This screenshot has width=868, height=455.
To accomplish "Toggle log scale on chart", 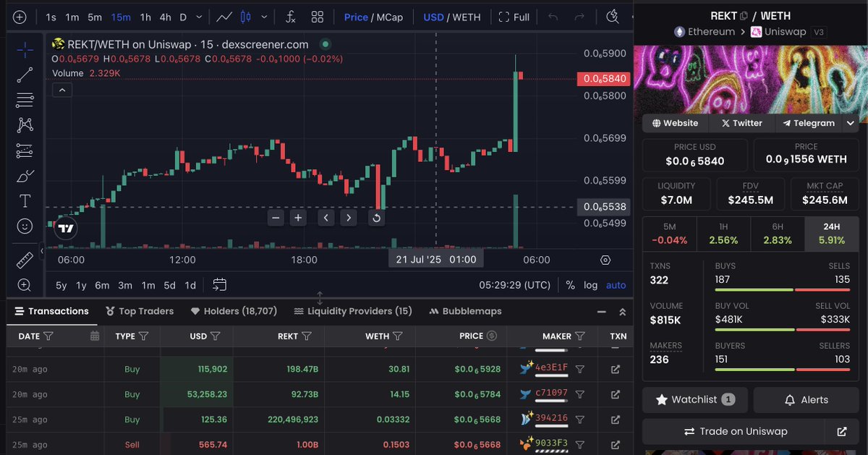I will point(591,285).
